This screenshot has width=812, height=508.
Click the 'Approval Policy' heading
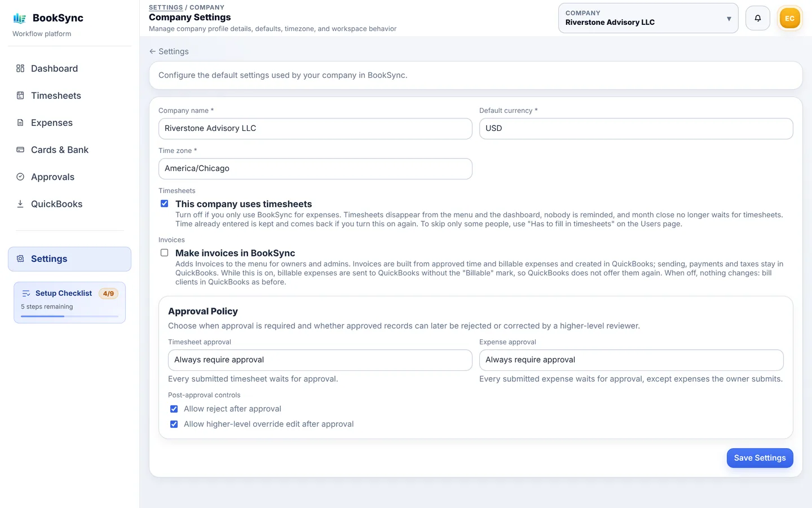(203, 311)
